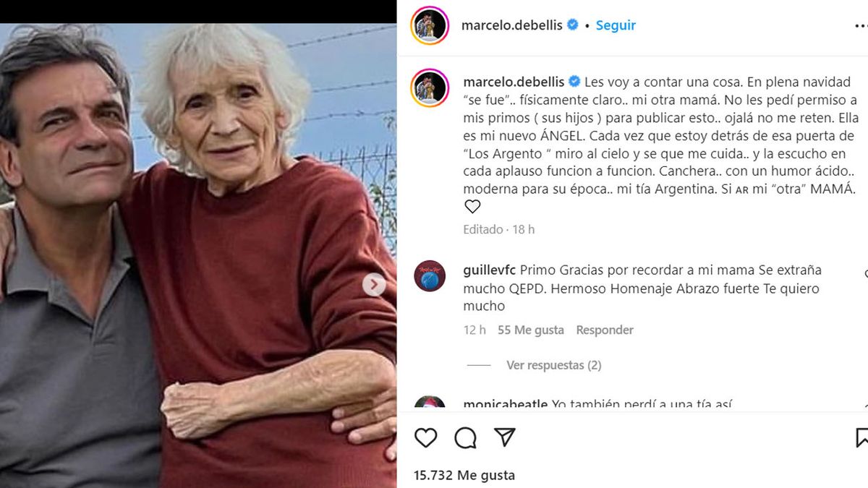Click the avatar beside the caption text
This screenshot has width=868, height=488.
point(430,88)
